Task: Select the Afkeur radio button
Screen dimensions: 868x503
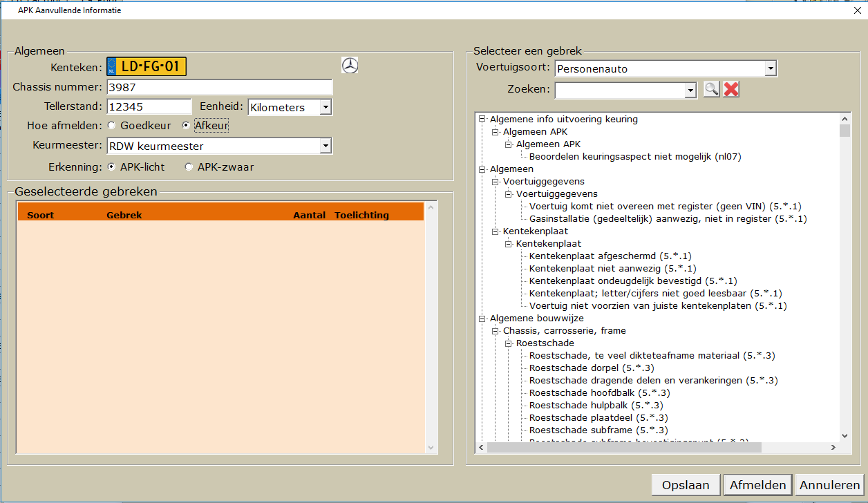Action: click(186, 126)
